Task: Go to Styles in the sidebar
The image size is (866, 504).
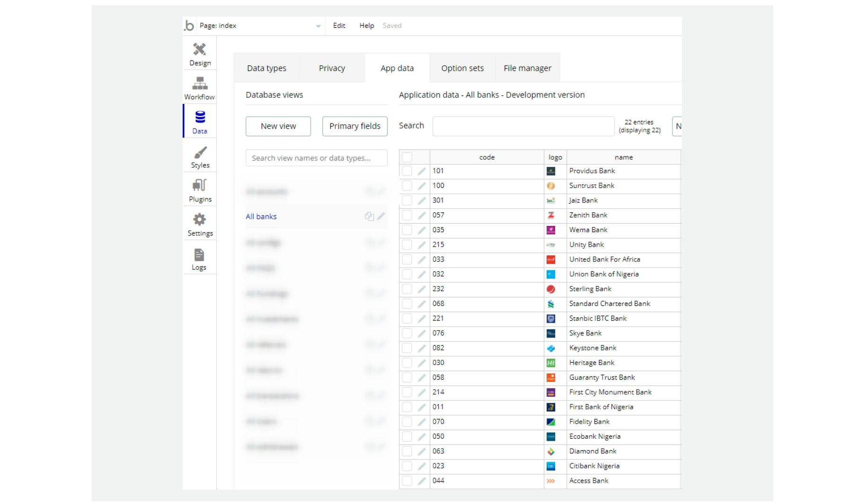Action: point(200,156)
